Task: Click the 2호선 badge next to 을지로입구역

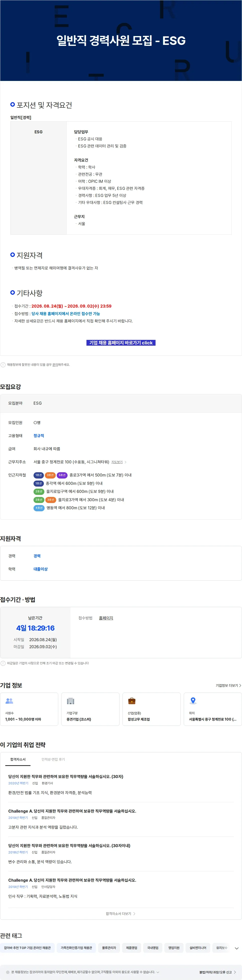Action: (39, 491)
